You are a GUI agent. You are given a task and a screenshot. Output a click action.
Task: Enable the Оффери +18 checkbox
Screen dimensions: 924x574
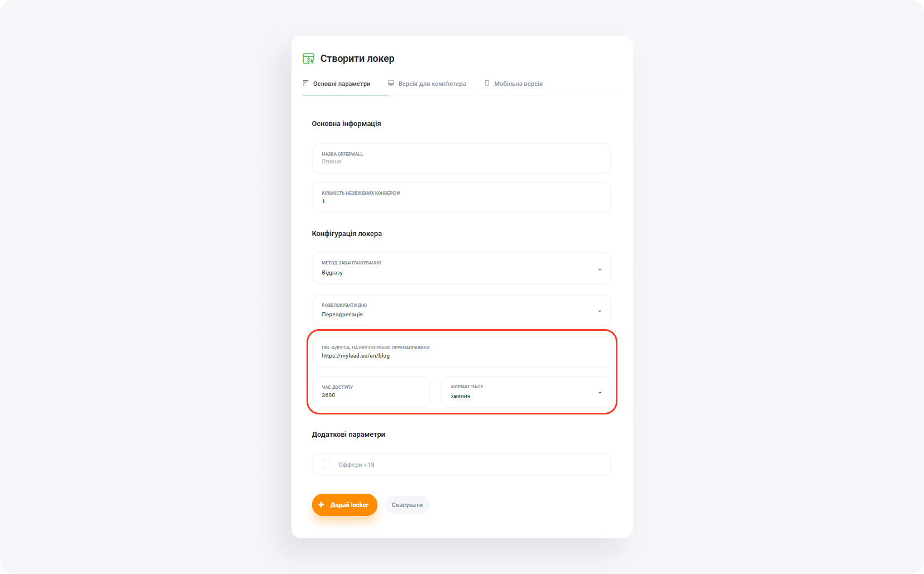327,464
